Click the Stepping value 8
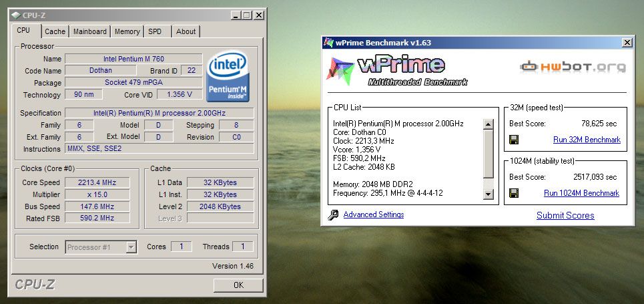 (236, 125)
